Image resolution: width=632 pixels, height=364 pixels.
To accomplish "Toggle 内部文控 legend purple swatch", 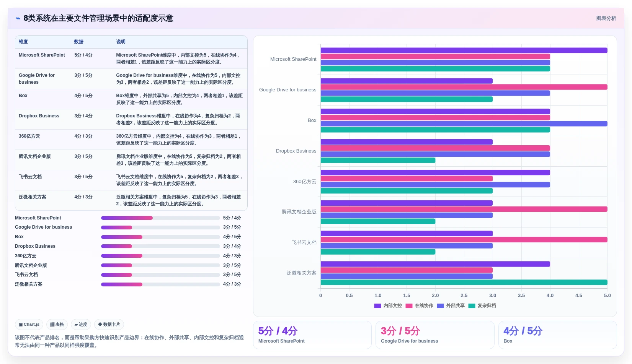I will (377, 306).
